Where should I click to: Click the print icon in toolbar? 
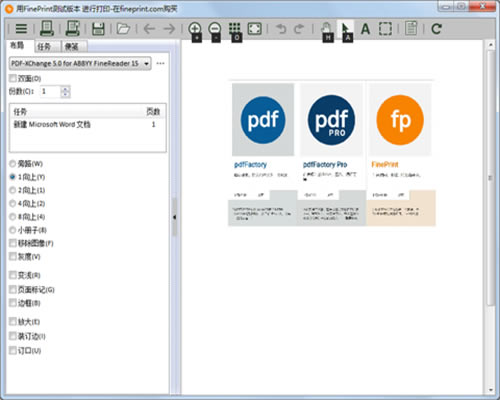click(47, 28)
